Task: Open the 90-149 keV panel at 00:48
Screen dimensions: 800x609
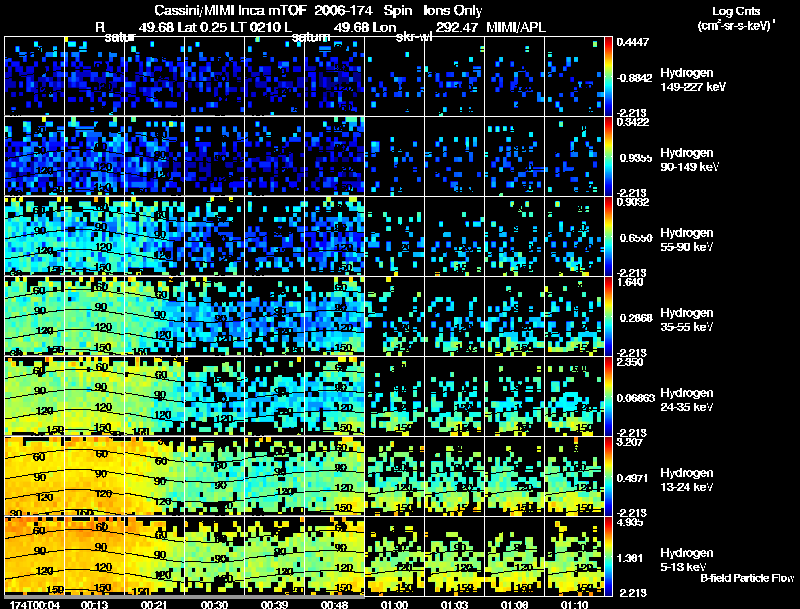Action: 335,156
